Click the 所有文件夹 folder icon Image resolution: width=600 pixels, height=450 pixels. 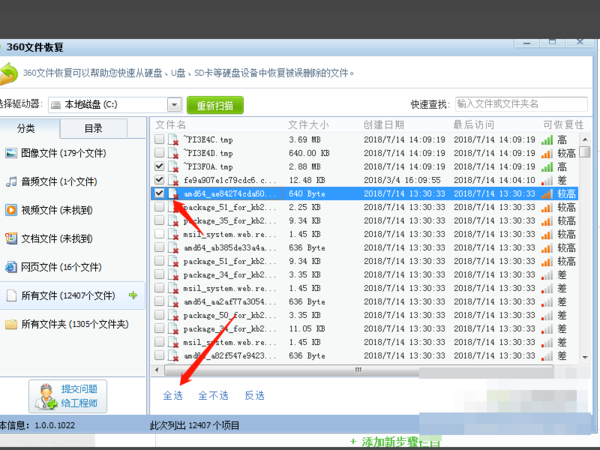12,324
